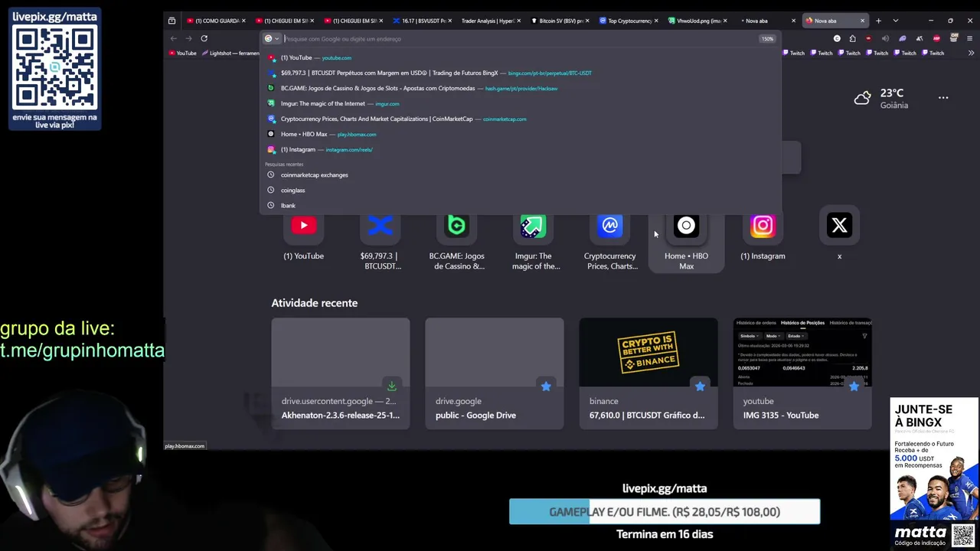The image size is (980, 551).
Task: Focus the address bar search field
Action: (521, 38)
